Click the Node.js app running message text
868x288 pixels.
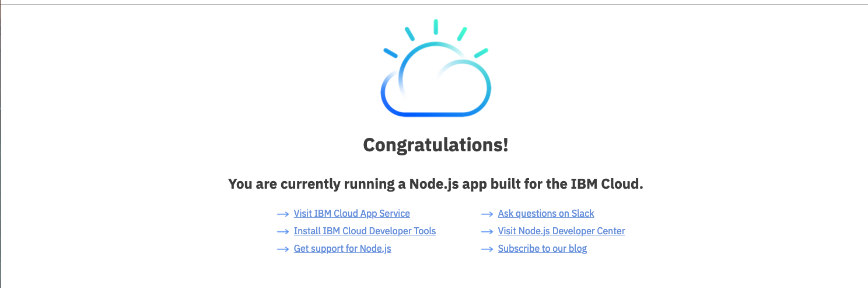point(436,184)
